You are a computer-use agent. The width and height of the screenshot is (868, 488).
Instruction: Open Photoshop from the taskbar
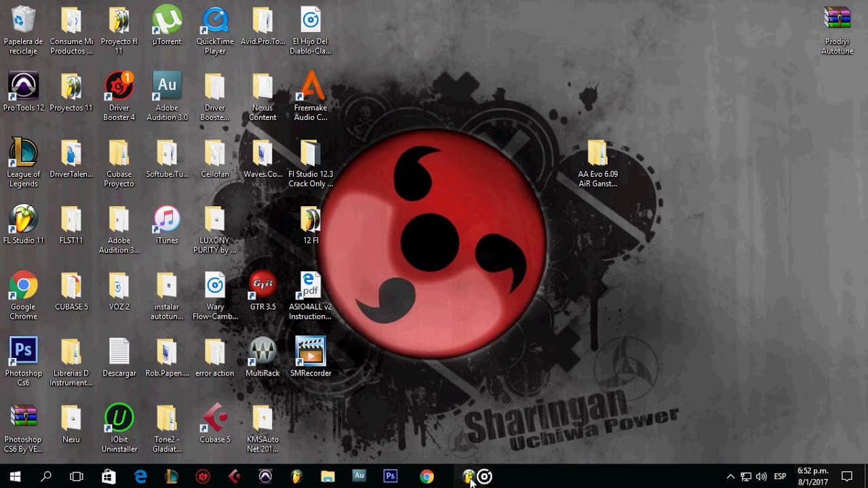point(391,476)
